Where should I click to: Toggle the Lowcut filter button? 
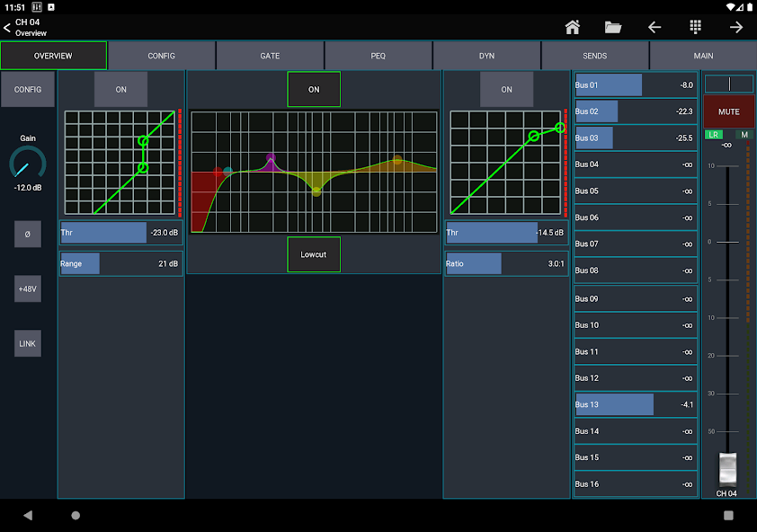click(314, 254)
